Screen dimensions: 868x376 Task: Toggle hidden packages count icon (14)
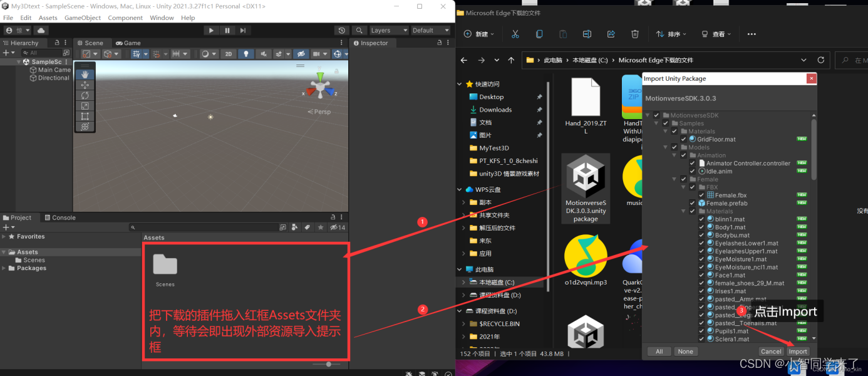click(x=338, y=227)
